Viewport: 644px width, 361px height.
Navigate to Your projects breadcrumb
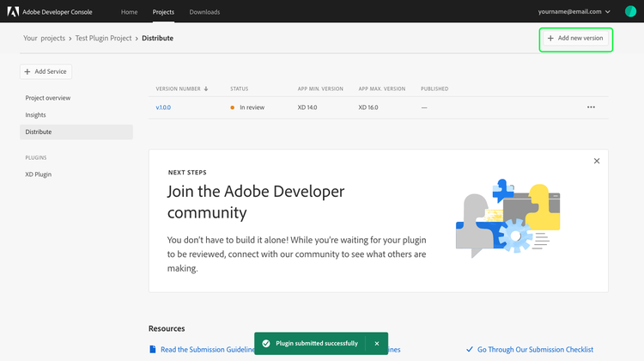click(x=44, y=38)
